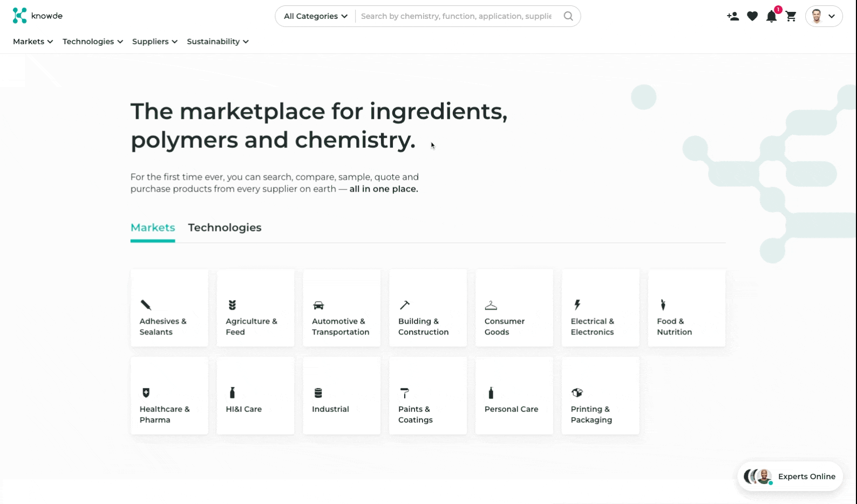Screen dimensions: 857x504
Task: Click the Healthcare & Pharma shield icon
Action: point(146,392)
